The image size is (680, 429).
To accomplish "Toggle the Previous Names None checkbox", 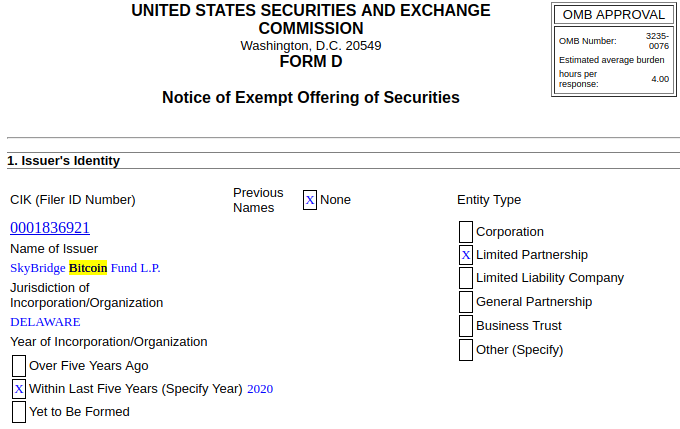I will tap(310, 200).
